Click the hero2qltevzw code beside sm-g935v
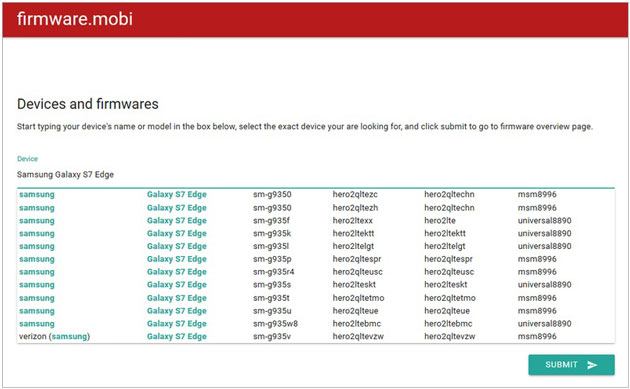 358,337
